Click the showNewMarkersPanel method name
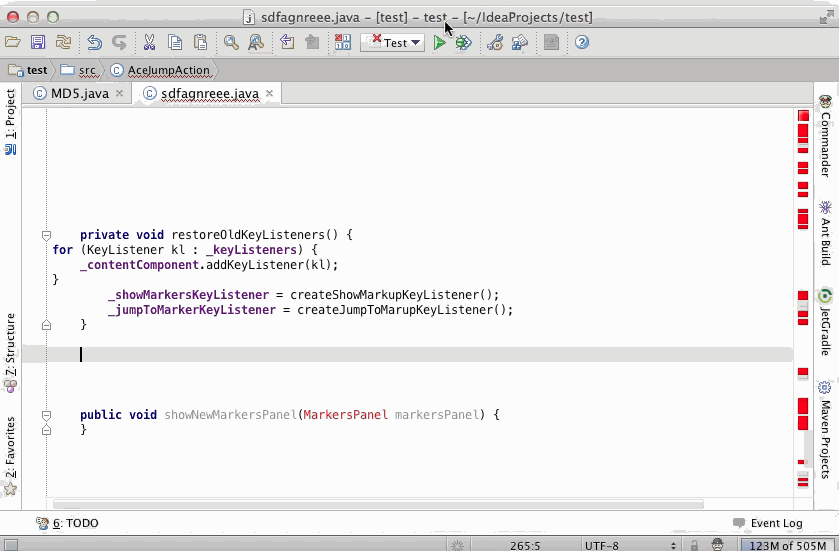Image resolution: width=839 pixels, height=551 pixels. [x=230, y=415]
